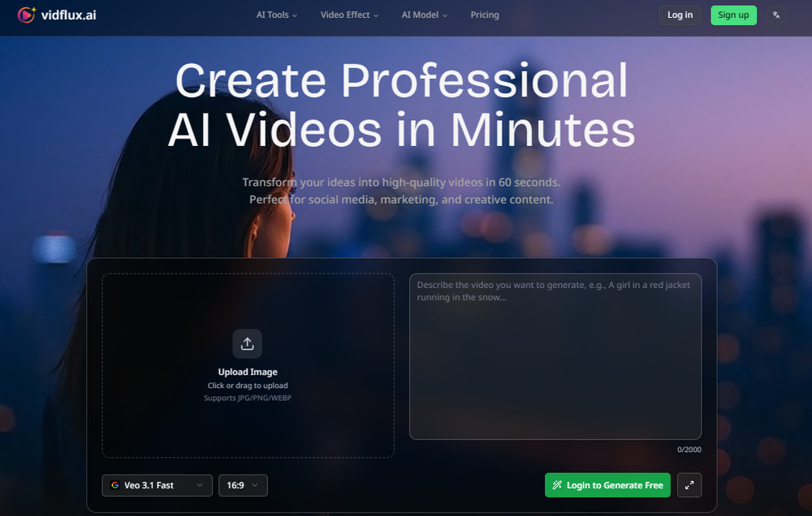812x516 pixels.
Task: Click the Upload Image drop zone
Action: (247, 367)
